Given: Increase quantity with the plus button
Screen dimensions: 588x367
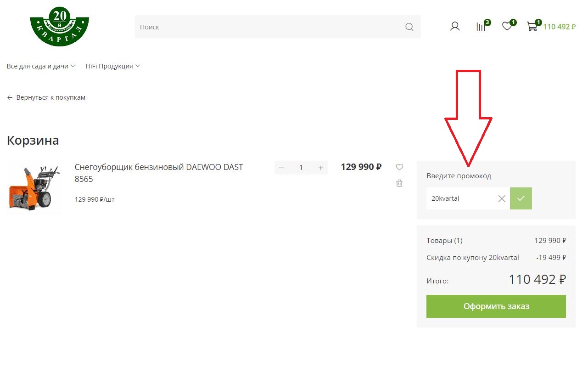Looking at the screenshot, I should pyautogui.click(x=321, y=168).
